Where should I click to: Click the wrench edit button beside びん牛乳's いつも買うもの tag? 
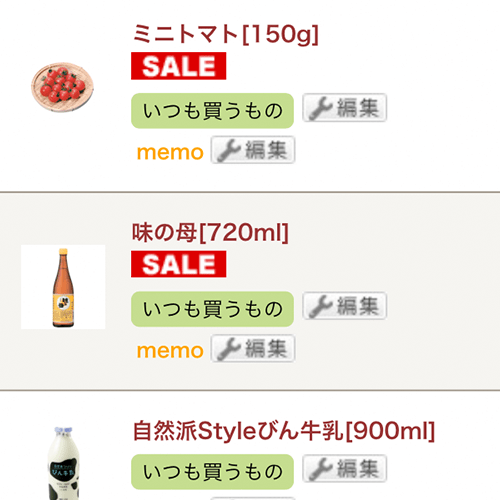[x=344, y=468]
